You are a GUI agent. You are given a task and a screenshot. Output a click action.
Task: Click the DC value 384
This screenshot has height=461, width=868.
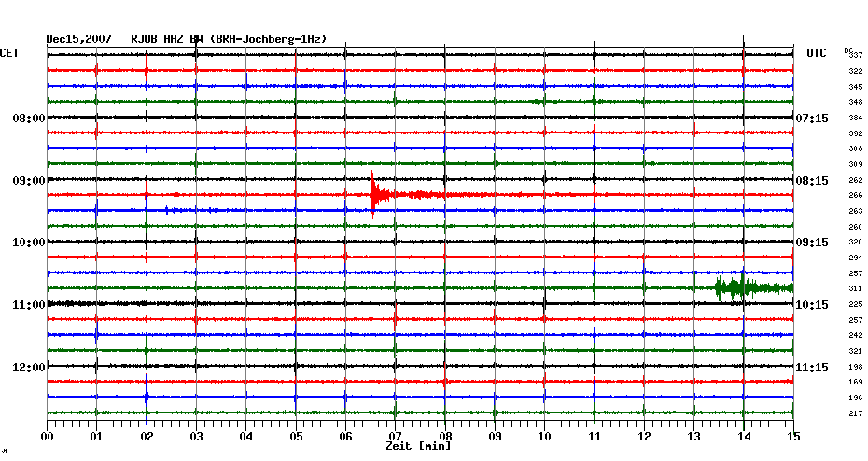(856, 119)
